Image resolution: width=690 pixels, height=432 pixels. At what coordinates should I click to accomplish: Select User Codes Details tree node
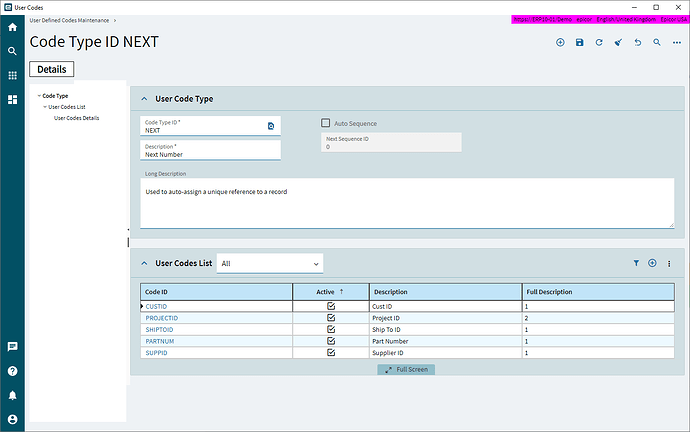point(77,118)
